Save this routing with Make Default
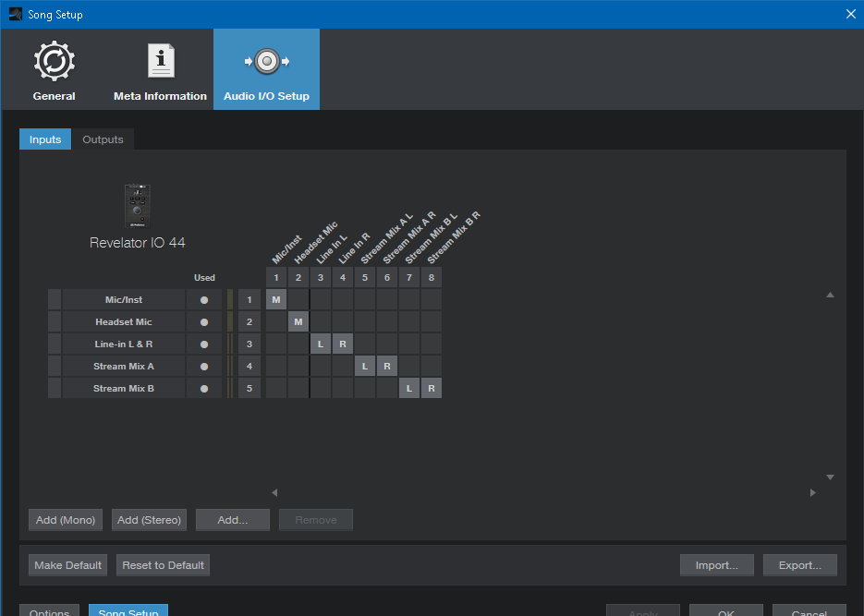The image size is (864, 616). pos(67,565)
